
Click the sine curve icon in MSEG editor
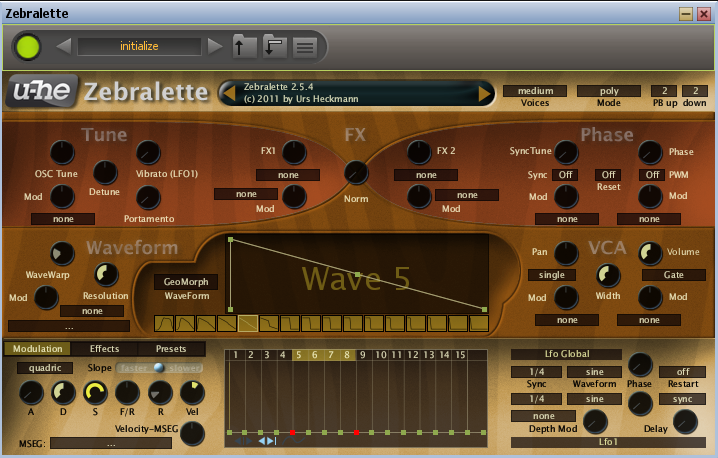click(294, 441)
